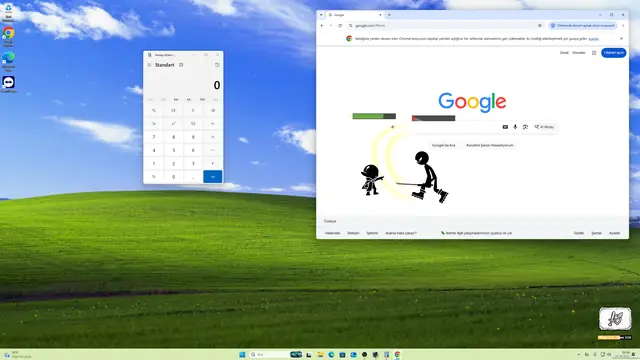Click the reciprocal 1/x key in Calculator
640x360 pixels.
(x=154, y=124)
